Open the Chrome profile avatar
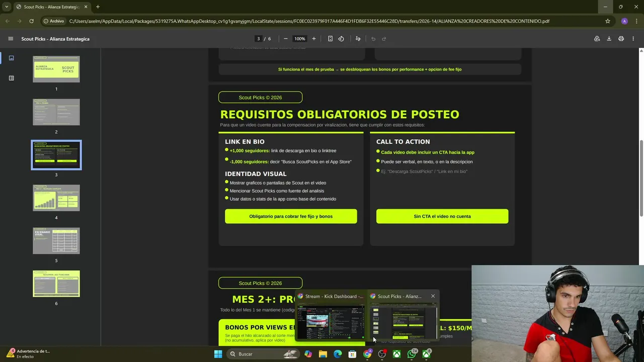Image resolution: width=644 pixels, height=362 pixels. 624,21
